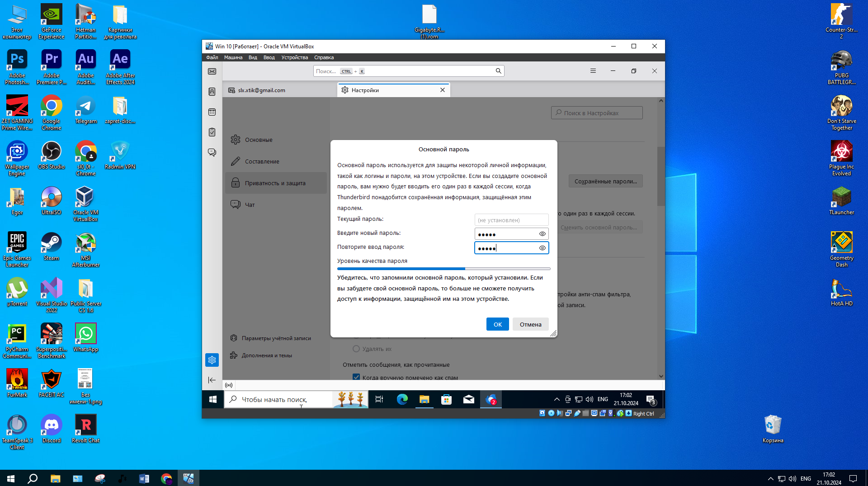Open Calendar icon in Thunderbird sidebar
This screenshot has width=868, height=486.
click(212, 112)
